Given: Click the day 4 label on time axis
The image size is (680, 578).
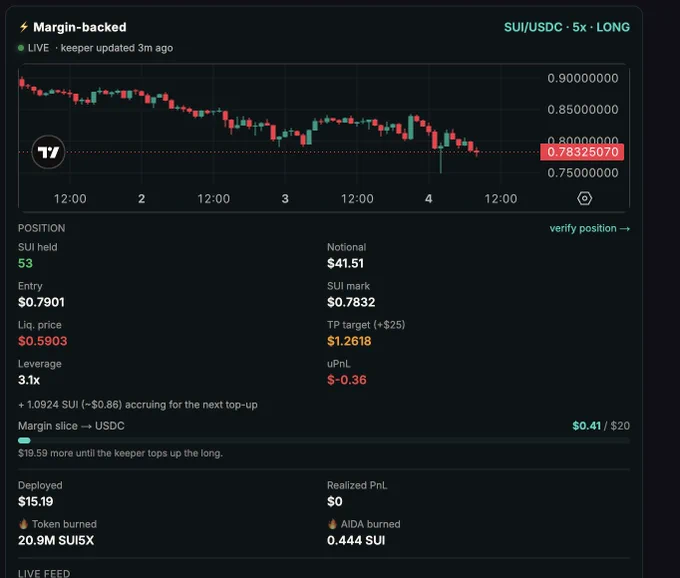Looking at the screenshot, I should [x=428, y=199].
